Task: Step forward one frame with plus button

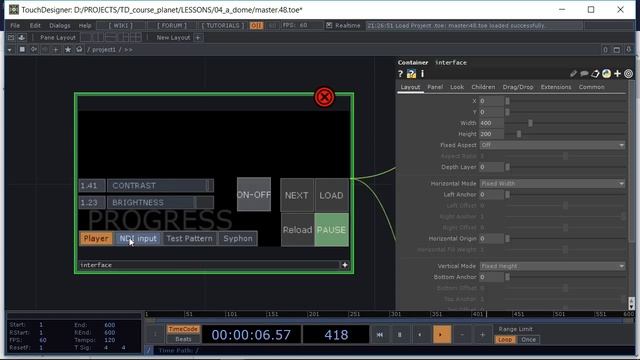Action: pos(482,335)
